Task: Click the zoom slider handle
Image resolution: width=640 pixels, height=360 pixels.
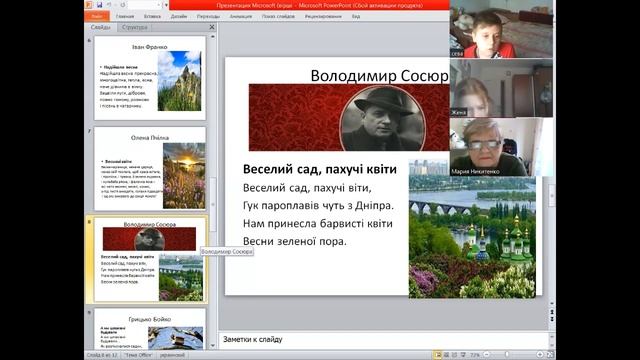Action: coord(507,355)
